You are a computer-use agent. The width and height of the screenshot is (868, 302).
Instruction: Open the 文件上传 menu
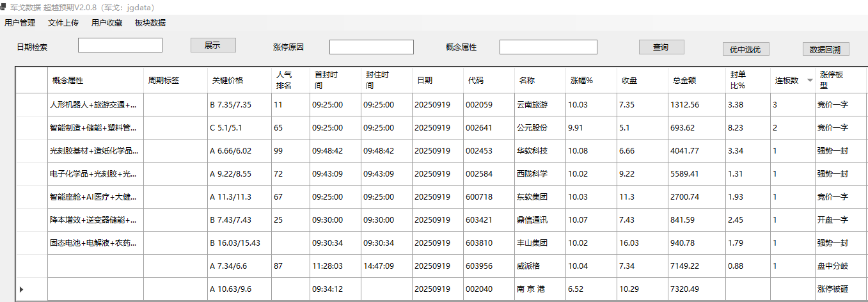[x=63, y=23]
